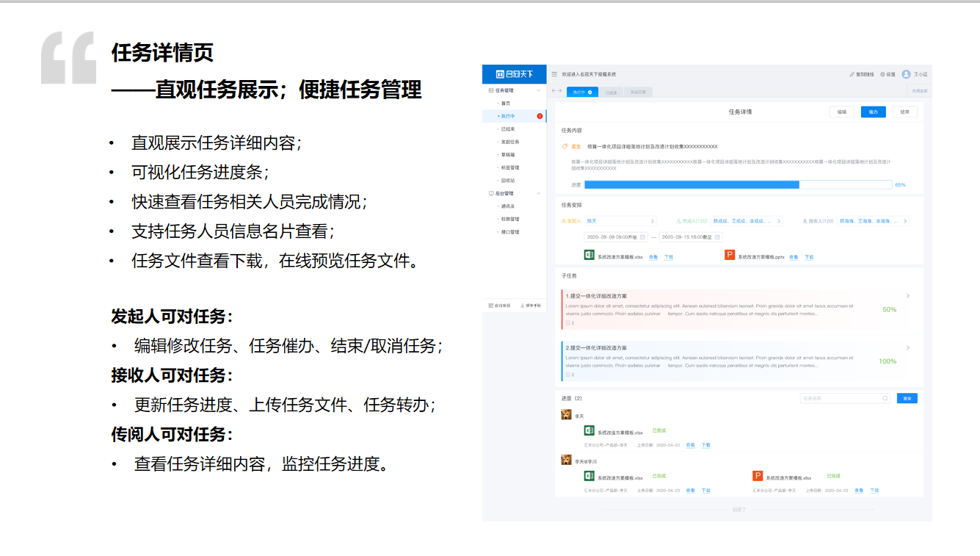Open 接口管理 in the sidebar
The height and width of the screenshot is (556, 980).
pos(510,232)
